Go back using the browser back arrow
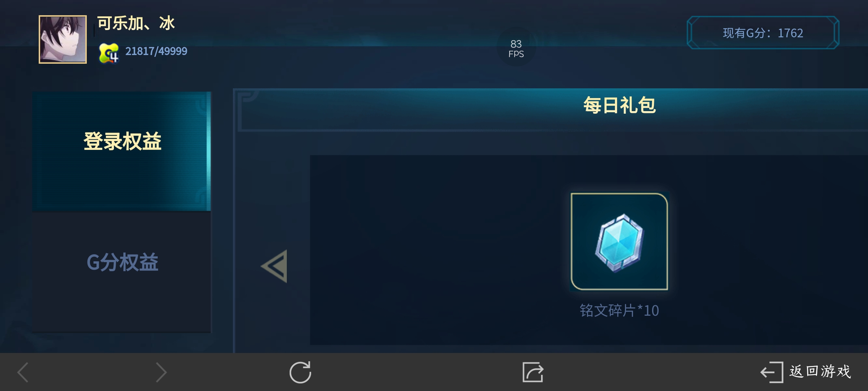Viewport: 868px width, 391px height. pos(23,372)
